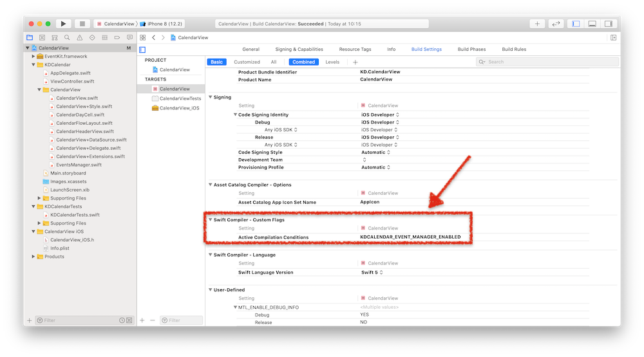Select EventsManager.swift in the file tree

(x=79, y=165)
